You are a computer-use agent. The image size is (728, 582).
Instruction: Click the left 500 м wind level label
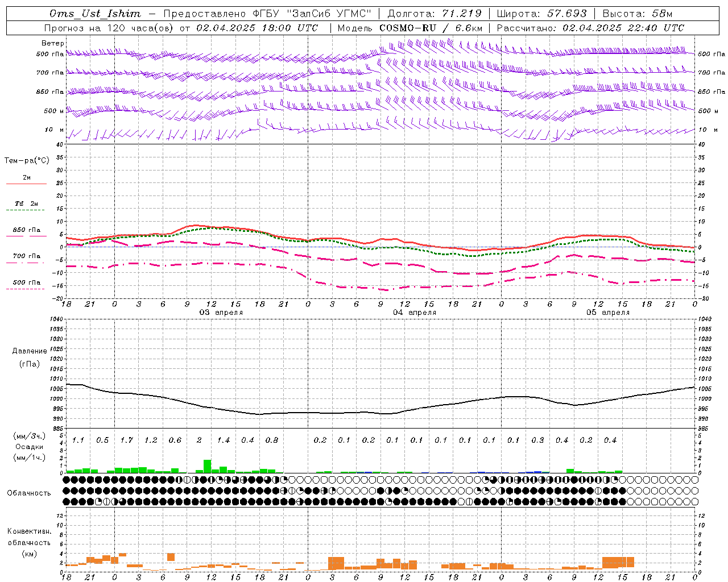[54, 111]
